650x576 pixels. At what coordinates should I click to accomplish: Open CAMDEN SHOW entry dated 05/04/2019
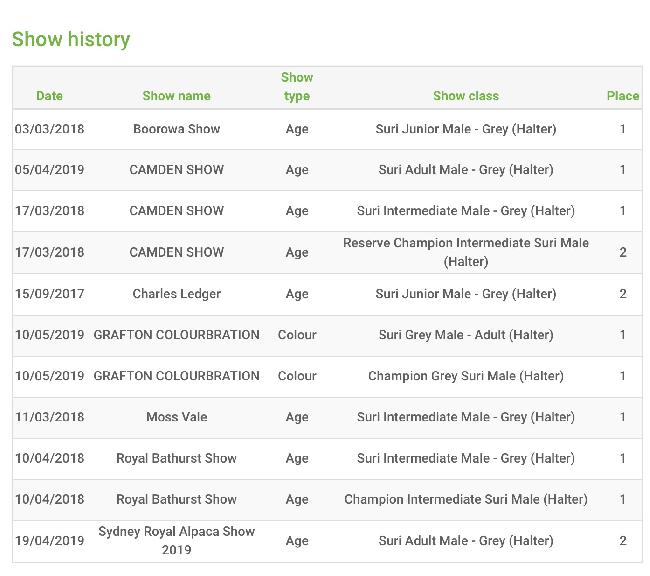tap(177, 170)
